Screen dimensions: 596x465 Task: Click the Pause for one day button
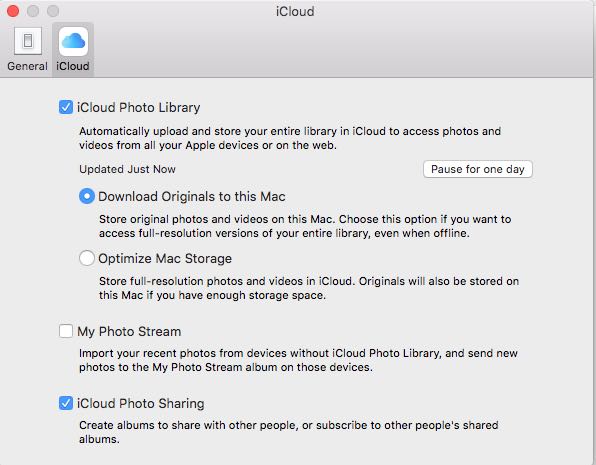pyautogui.click(x=478, y=169)
